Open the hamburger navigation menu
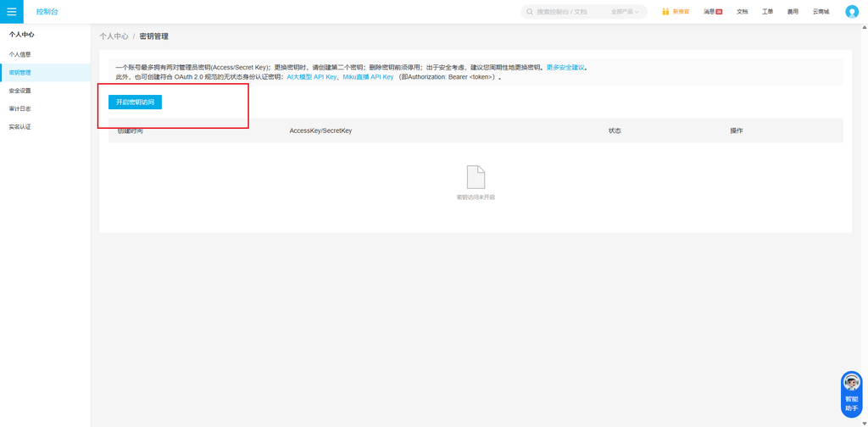 12,12
